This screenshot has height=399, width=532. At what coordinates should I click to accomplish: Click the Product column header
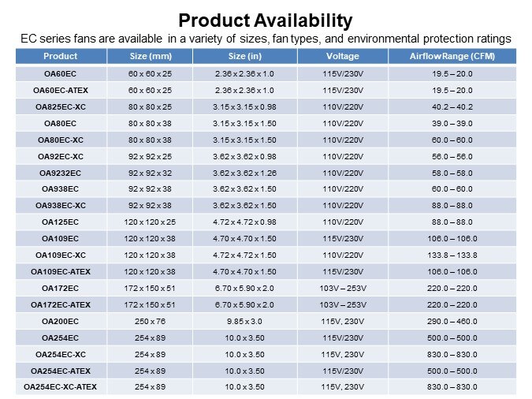pyautogui.click(x=60, y=56)
